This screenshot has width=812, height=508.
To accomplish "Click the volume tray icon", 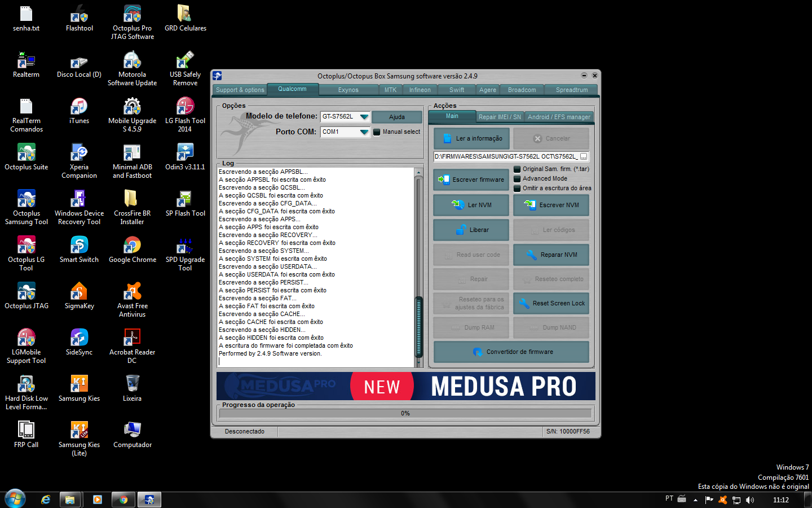I will [750, 500].
